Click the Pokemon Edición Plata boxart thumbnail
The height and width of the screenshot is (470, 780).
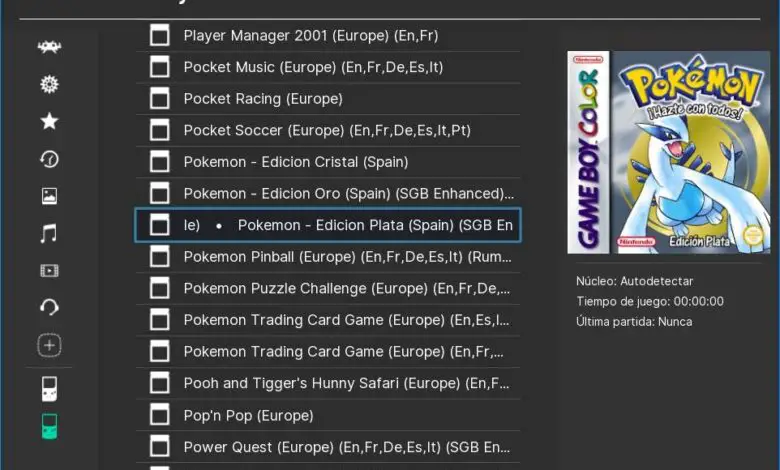[669, 152]
